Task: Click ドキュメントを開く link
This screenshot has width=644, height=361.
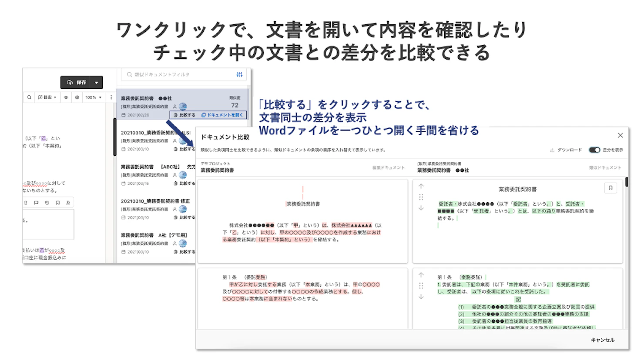Action: click(x=222, y=115)
